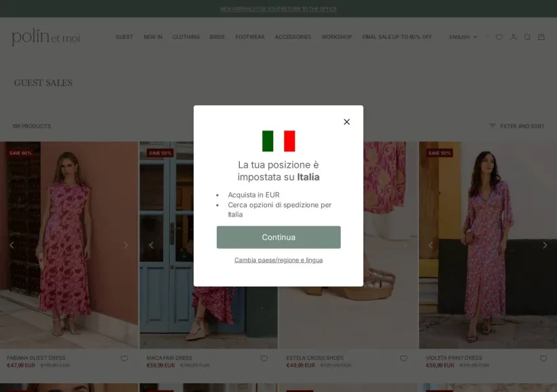
Task: Open Estela Cross Shoes product title
Action: (315, 358)
